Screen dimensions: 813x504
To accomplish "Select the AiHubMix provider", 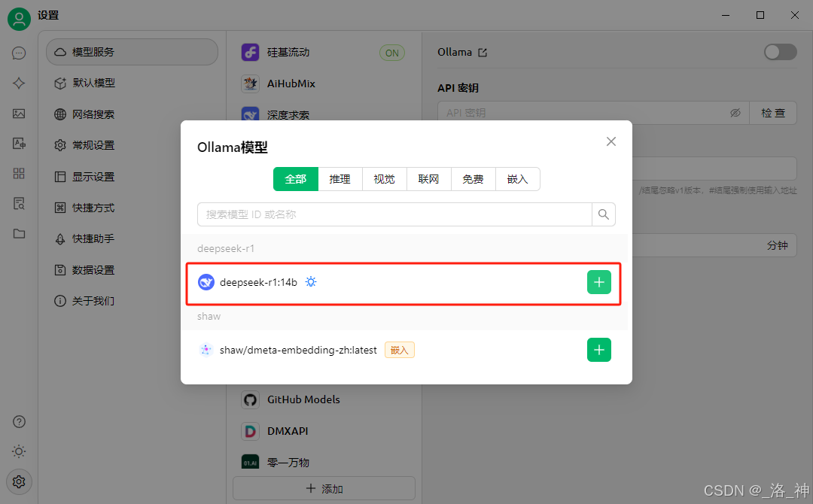I will click(x=324, y=83).
